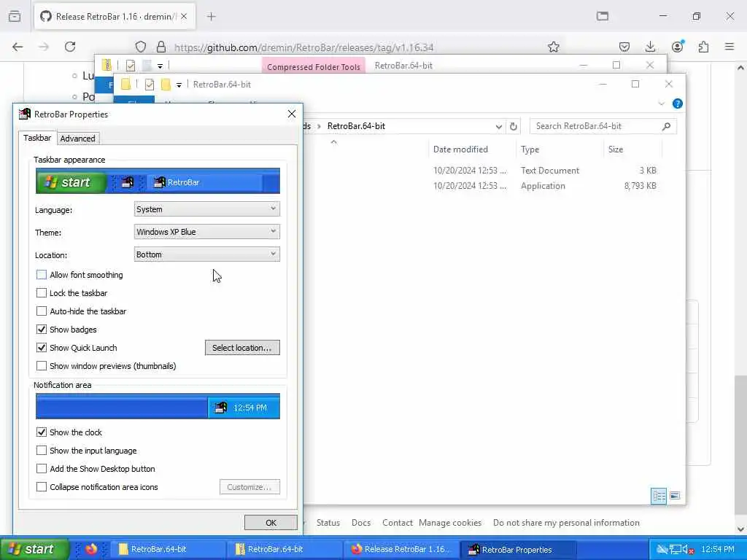Check Lock the taskbar
Image resolution: width=747 pixels, height=560 pixels.
click(x=42, y=293)
